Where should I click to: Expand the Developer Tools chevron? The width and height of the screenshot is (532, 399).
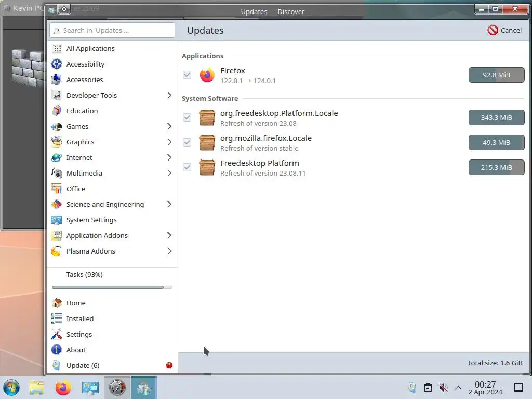pyautogui.click(x=169, y=96)
